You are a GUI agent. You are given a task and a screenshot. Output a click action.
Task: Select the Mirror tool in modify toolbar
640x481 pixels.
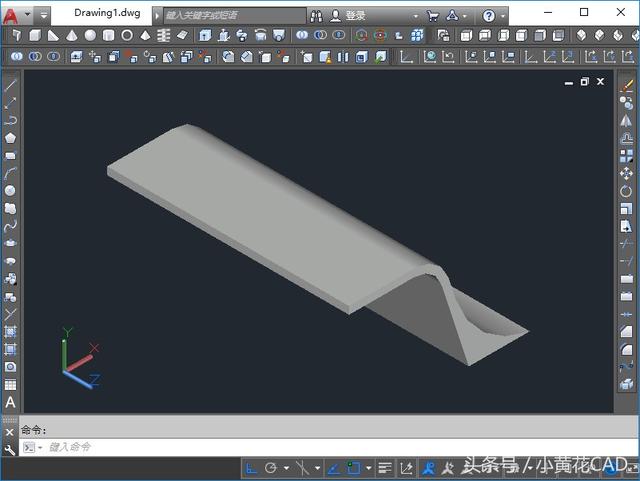[x=627, y=121]
